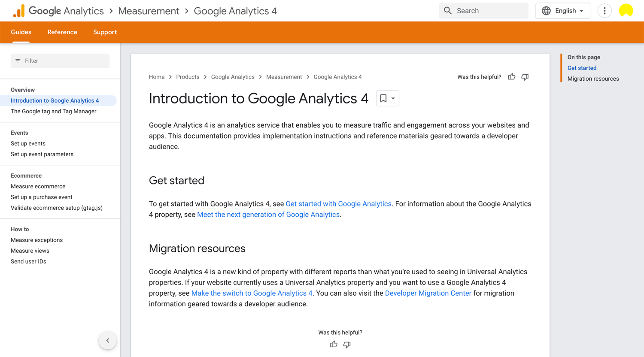644x357 pixels.
Task: Open 'Set up event parameters' in sidebar
Action: (x=42, y=154)
